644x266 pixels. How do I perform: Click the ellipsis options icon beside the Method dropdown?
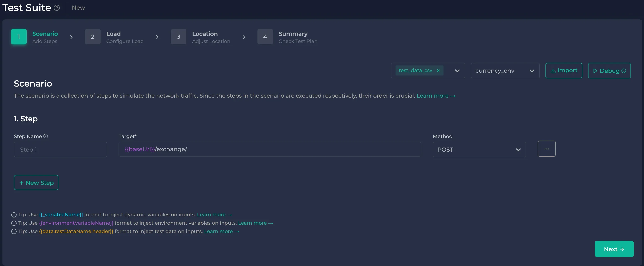coord(546,149)
